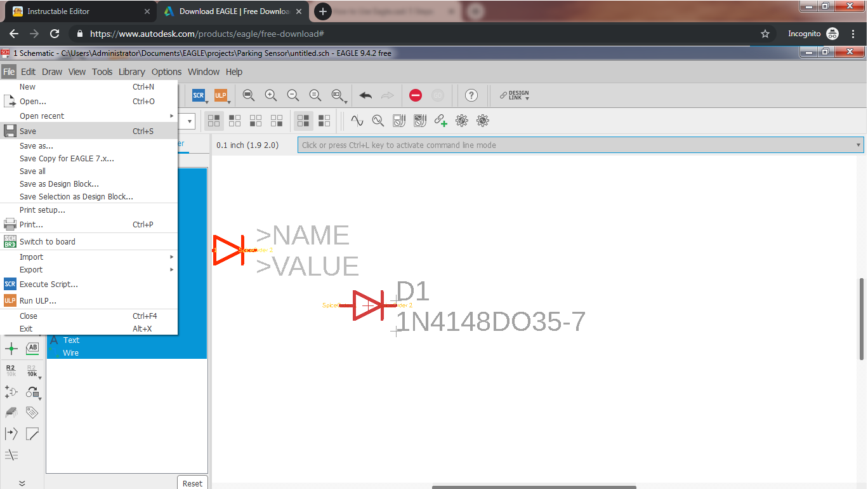Click the command line input field
Viewport: 868px width, 489px height.
[581, 145]
